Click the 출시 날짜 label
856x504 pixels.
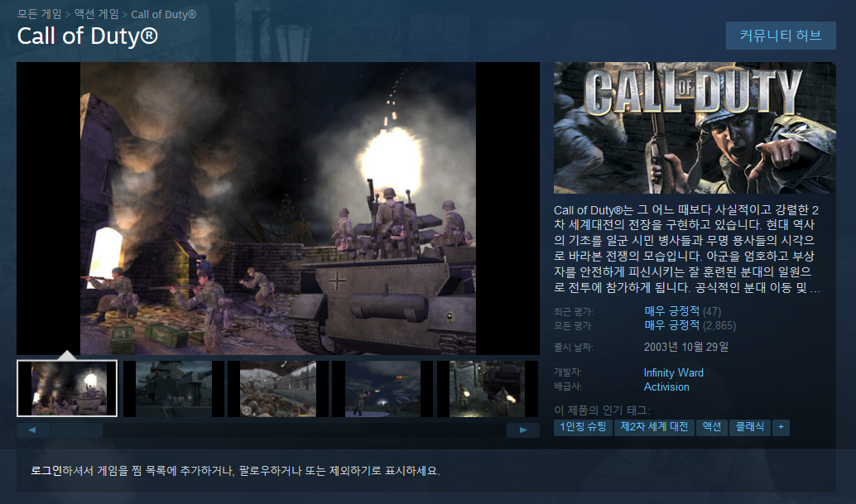(x=573, y=348)
